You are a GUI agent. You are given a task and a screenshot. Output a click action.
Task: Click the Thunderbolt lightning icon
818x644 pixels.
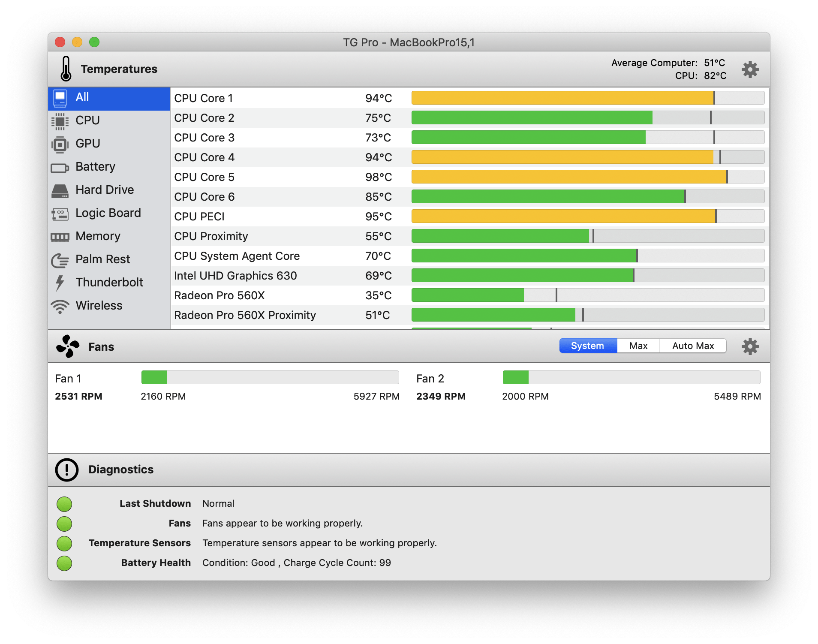pos(60,283)
